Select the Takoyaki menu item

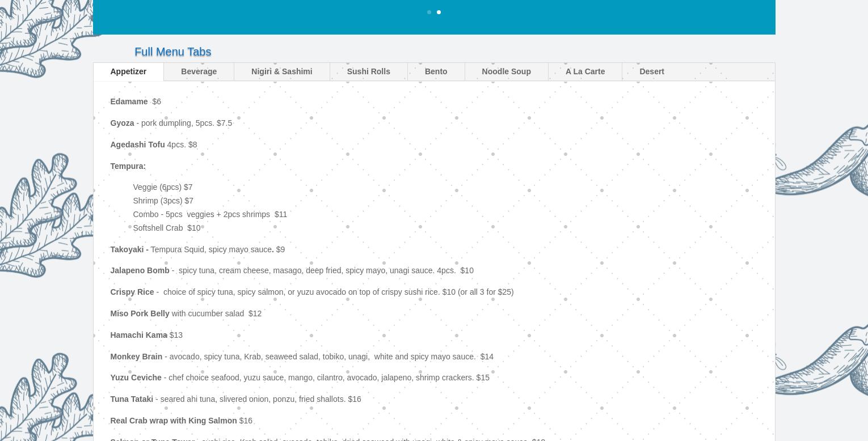pos(197,249)
